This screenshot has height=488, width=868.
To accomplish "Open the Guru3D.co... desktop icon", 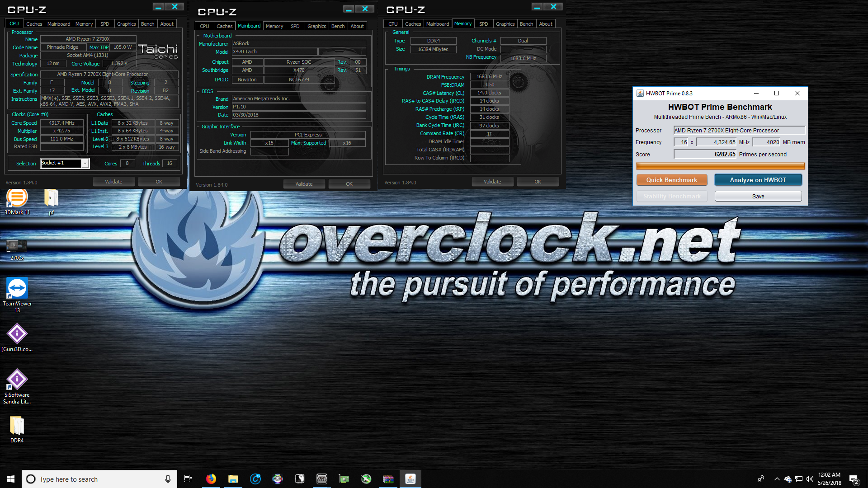I will click(17, 338).
